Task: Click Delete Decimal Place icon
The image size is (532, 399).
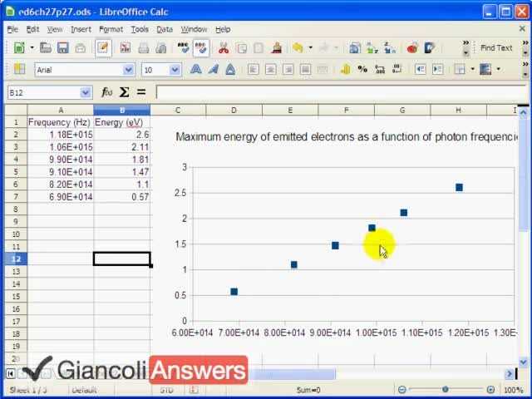Action: click(x=397, y=70)
